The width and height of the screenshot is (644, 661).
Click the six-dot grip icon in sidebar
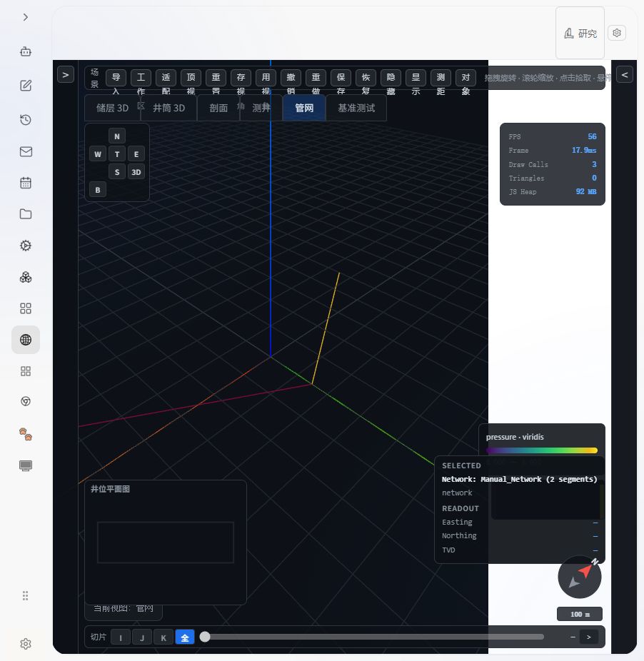point(25,595)
